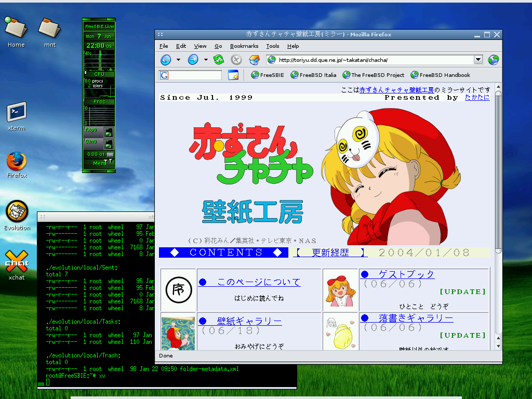Open the Bookmarks menu in Firefox

coord(244,46)
